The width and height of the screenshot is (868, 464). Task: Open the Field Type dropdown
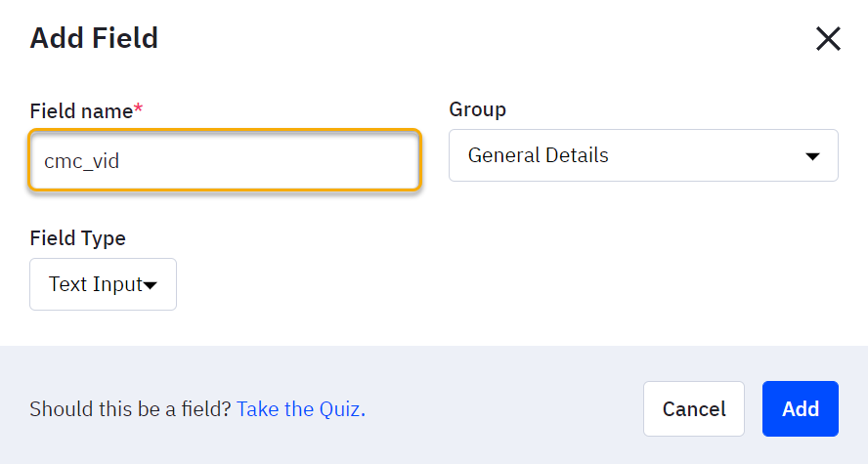(x=103, y=284)
